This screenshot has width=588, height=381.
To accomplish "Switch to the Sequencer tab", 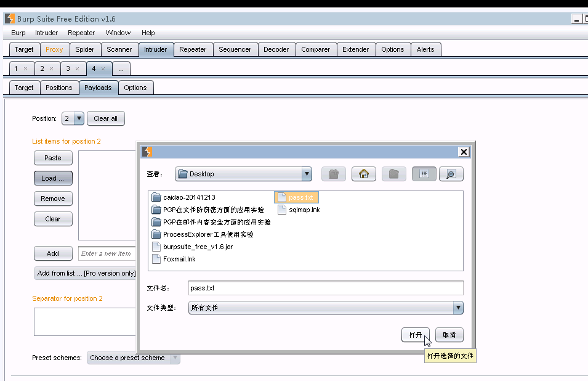I will click(235, 49).
